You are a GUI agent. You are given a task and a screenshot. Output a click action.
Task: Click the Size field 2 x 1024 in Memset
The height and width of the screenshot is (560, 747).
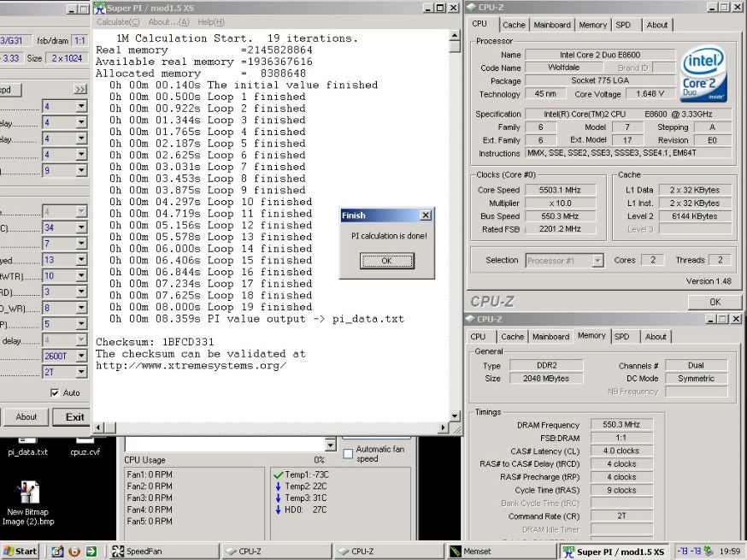67,58
